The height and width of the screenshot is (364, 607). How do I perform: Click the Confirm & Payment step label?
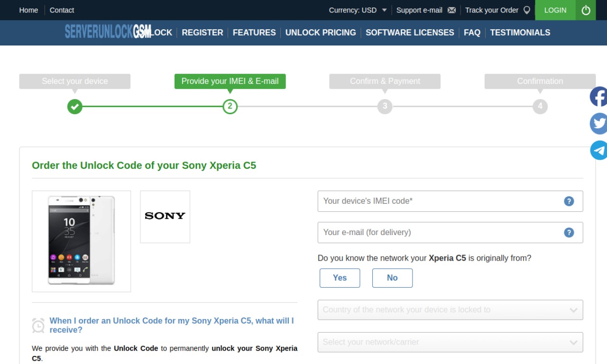click(385, 81)
